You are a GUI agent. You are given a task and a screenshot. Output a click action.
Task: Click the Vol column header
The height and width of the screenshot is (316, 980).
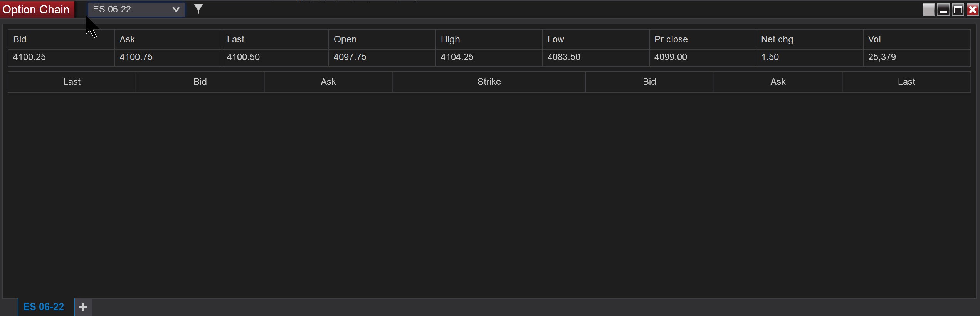tap(917, 39)
